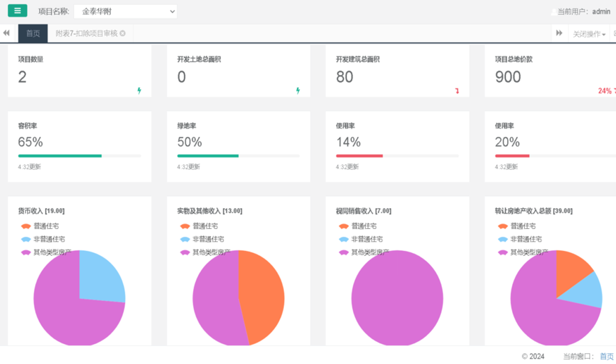The height and width of the screenshot is (364, 616).
Task: Toggle 其他类型房产 legend in 转让房地产收入总额 chart
Action: click(523, 252)
